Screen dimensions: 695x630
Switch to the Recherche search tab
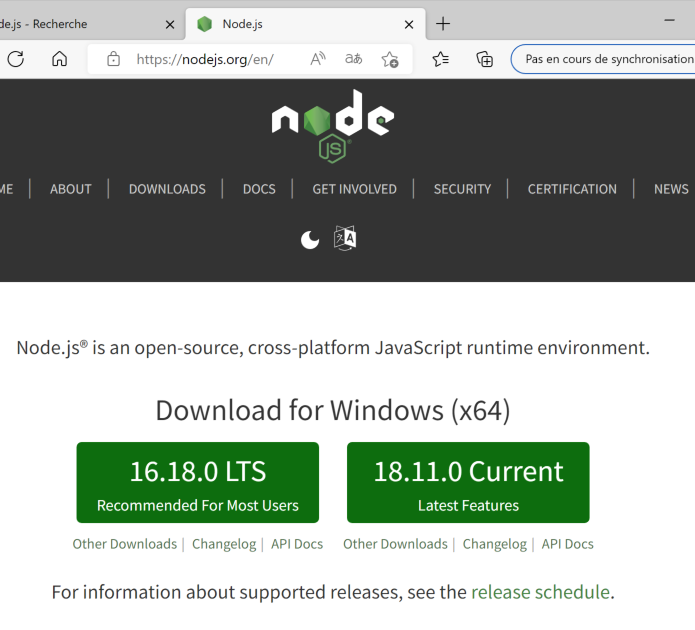tap(91, 24)
